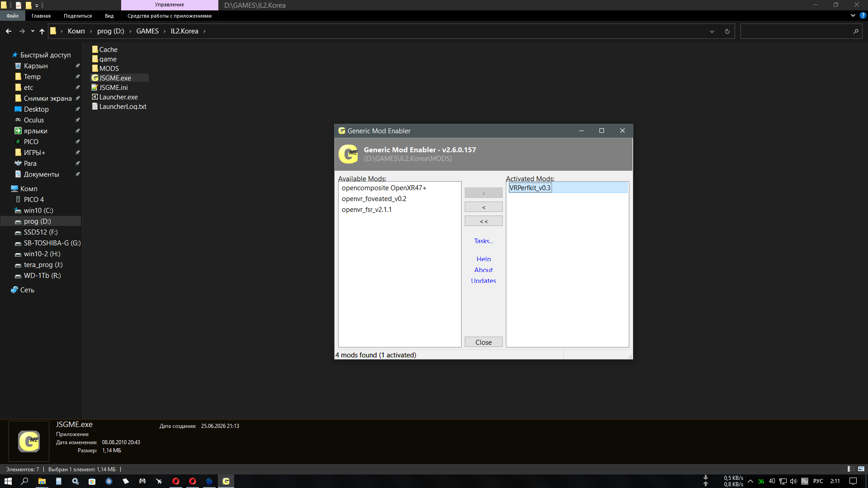
Task: Click the Explorer search input field
Action: pyautogui.click(x=796, y=31)
